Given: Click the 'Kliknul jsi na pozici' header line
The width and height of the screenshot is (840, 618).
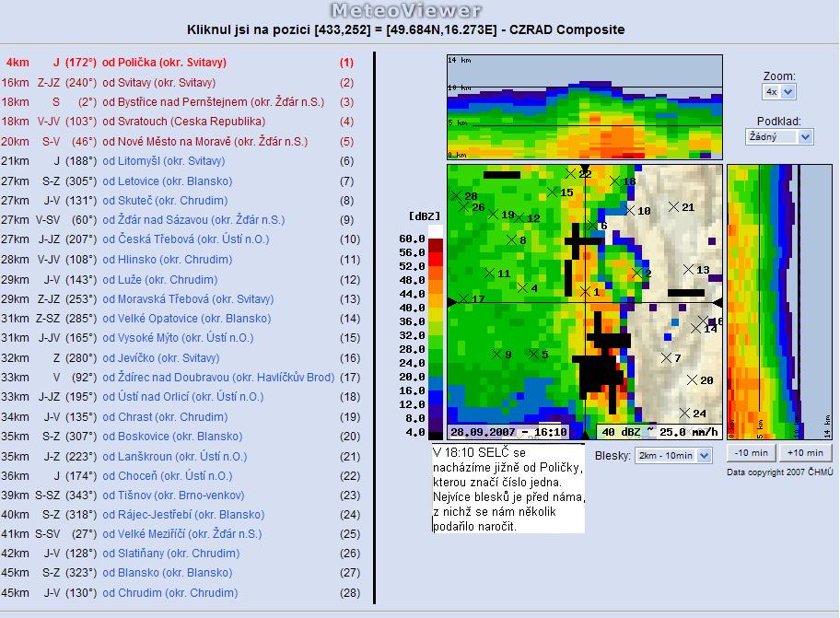Looking at the screenshot, I should (405, 29).
